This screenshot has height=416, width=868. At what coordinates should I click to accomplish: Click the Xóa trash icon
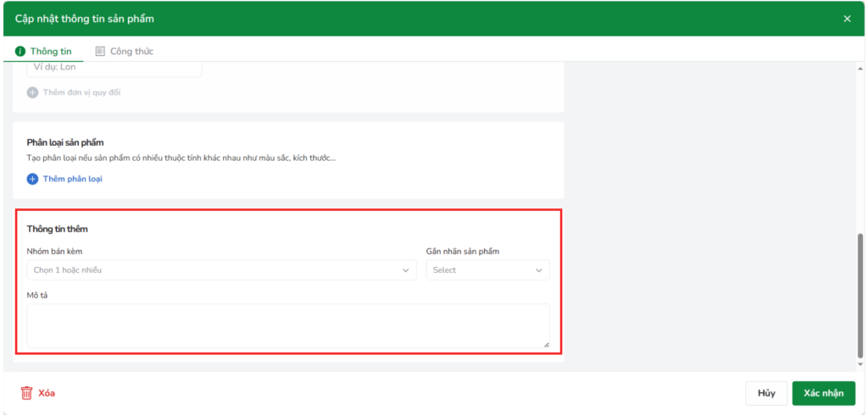26,393
